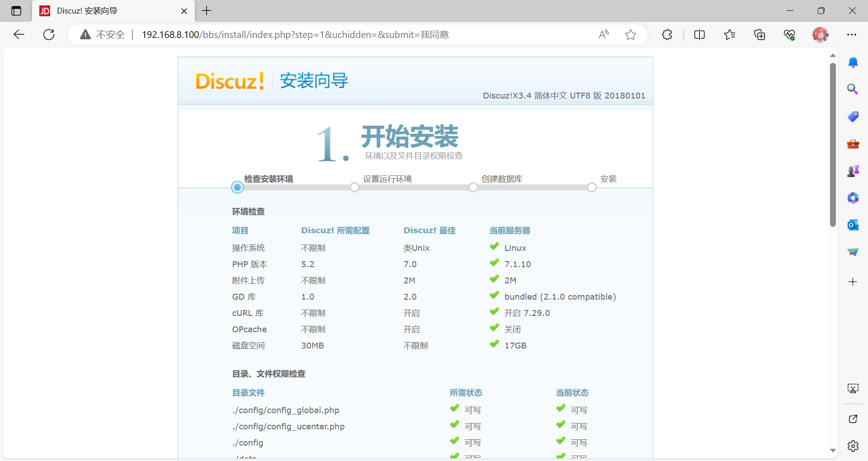The image size is (868, 461).
Task: Click the Discuz!X3.4 version text
Action: [564, 96]
